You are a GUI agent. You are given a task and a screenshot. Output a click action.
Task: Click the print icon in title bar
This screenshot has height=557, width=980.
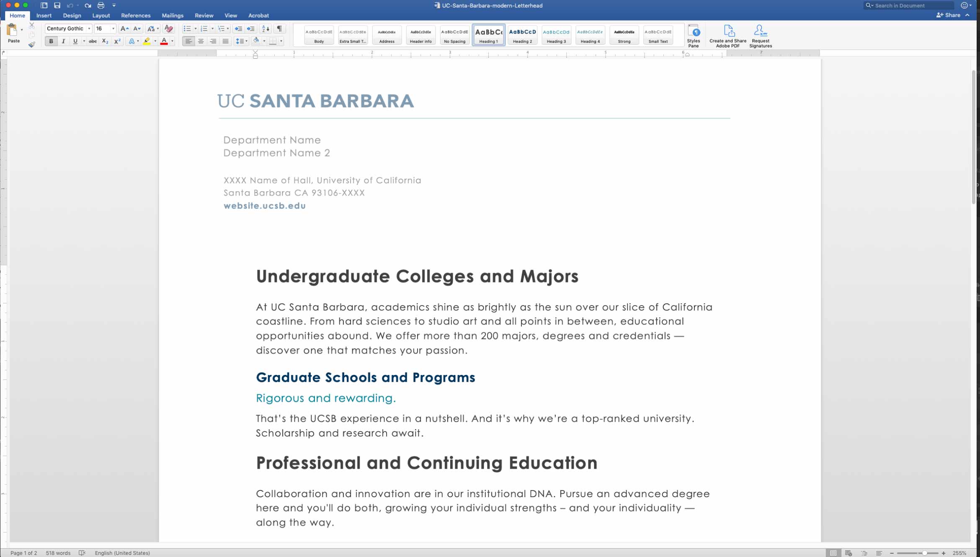pos(101,5)
